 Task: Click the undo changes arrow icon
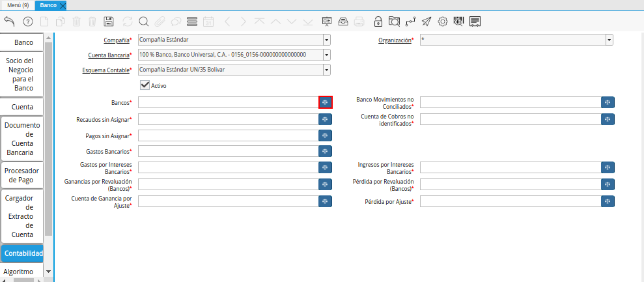pyautogui.click(x=9, y=21)
